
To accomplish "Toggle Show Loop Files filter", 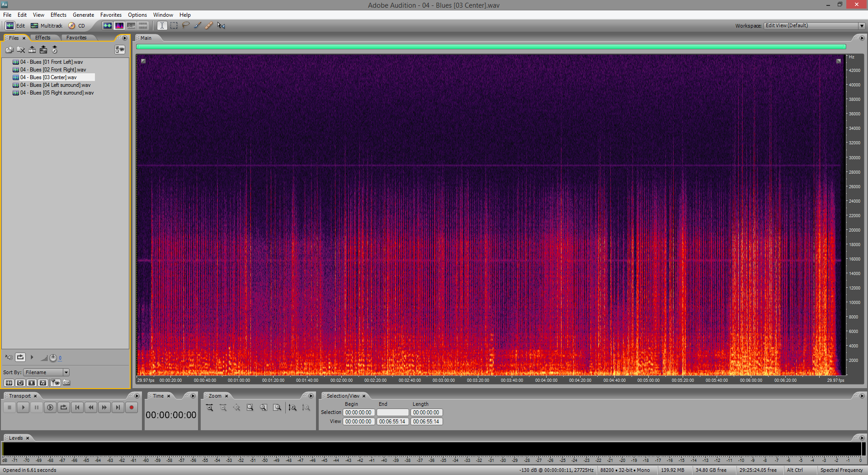I will coord(20,383).
